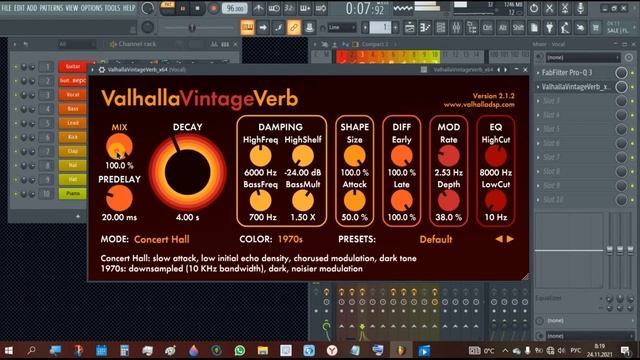This screenshot has width=640, height=360.
Task: Go to previous preset with left arrow
Action: pos(499,239)
